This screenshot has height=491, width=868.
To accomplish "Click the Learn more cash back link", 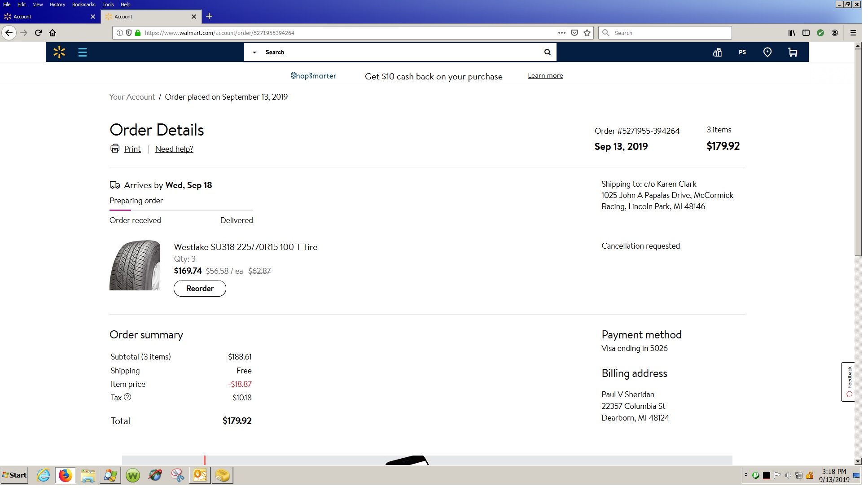I will 545,75.
